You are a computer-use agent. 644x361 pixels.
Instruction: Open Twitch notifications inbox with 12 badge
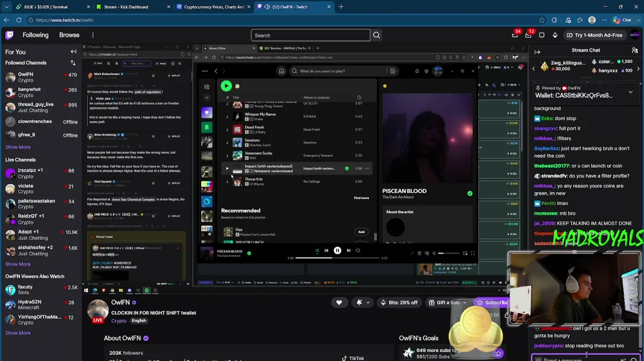[529, 35]
